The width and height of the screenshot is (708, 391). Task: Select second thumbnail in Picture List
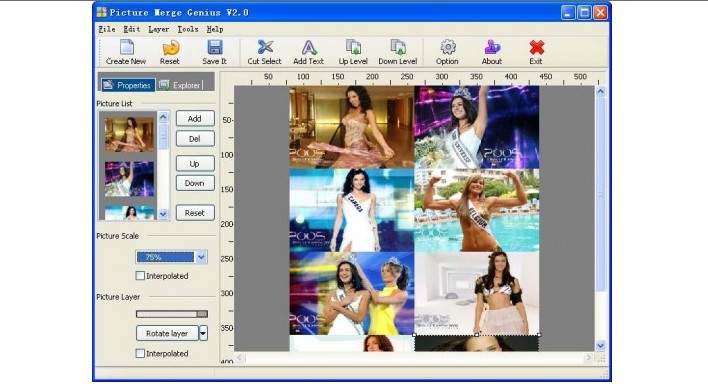tap(129, 179)
